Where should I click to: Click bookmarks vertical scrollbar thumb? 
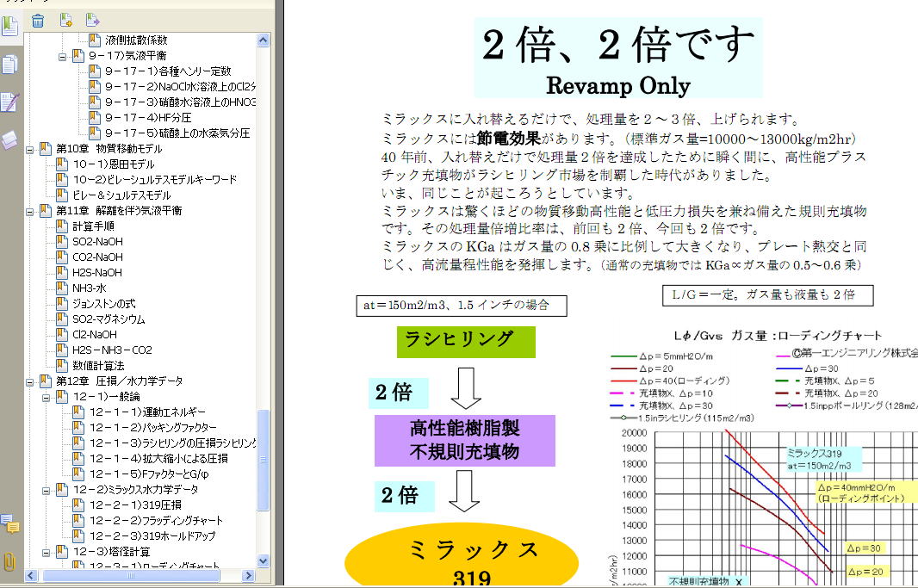click(x=263, y=460)
